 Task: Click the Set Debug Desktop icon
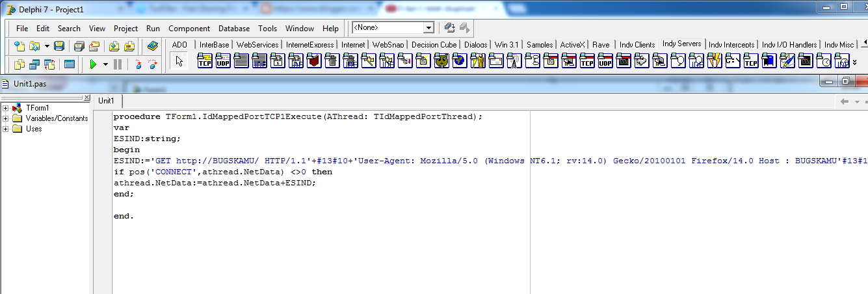464,28
